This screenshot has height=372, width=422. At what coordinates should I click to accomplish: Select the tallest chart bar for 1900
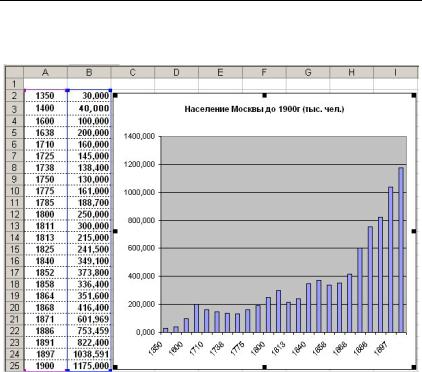[401, 250]
